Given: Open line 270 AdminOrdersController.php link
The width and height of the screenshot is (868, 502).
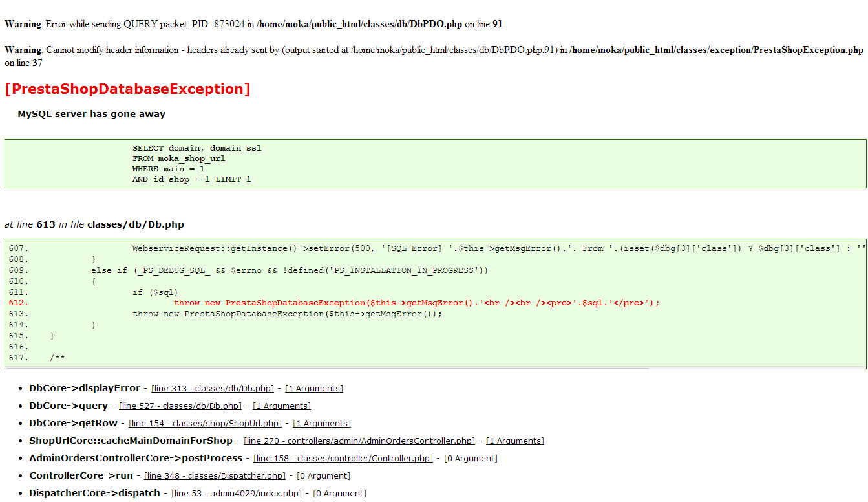Looking at the screenshot, I should [x=359, y=441].
